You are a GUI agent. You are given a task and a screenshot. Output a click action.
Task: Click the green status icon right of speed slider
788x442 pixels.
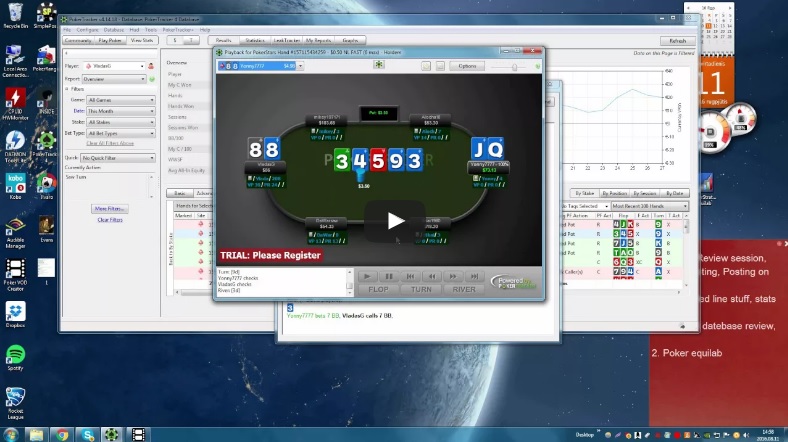(x=538, y=66)
